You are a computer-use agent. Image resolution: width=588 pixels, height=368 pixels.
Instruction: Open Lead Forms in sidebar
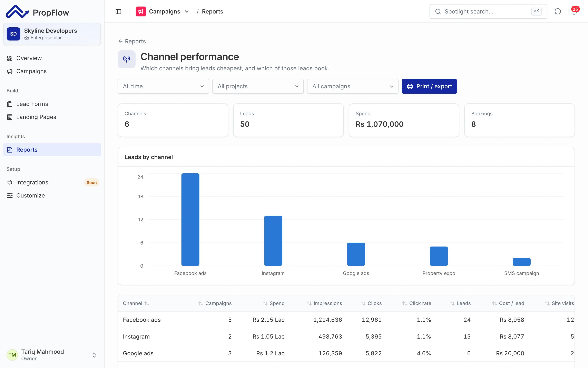coord(52,104)
